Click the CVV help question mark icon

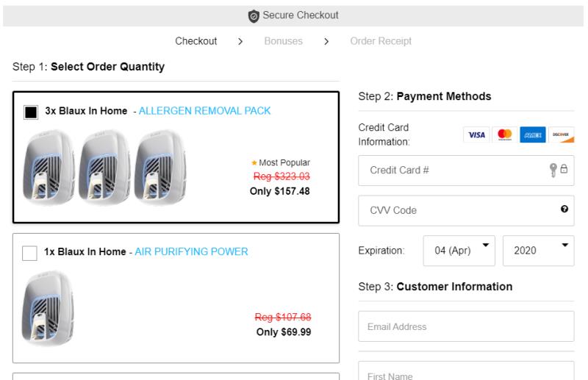[x=564, y=210]
